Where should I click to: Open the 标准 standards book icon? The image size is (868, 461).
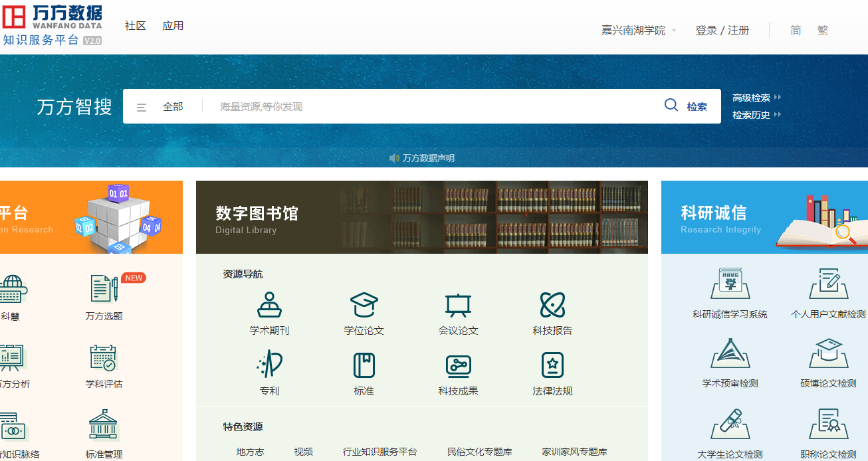click(x=364, y=365)
